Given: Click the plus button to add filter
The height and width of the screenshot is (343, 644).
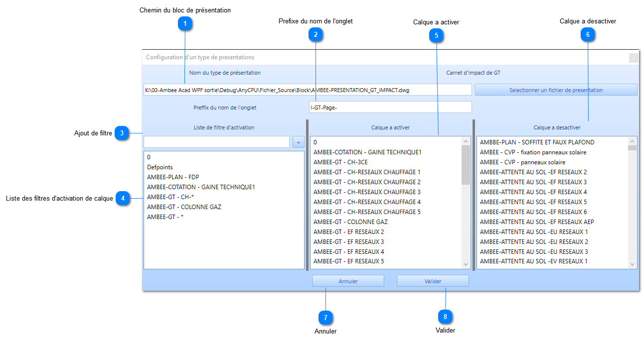Looking at the screenshot, I should click(x=299, y=142).
